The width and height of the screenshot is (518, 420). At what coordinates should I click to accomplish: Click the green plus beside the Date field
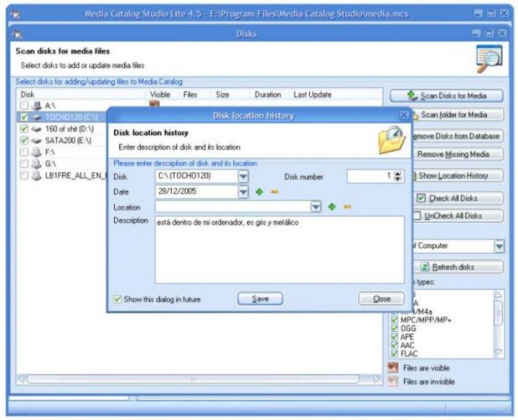tap(260, 192)
